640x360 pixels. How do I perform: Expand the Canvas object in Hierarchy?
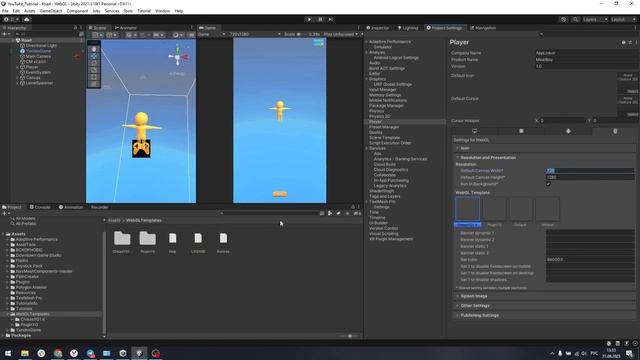pyautogui.click(x=18, y=78)
